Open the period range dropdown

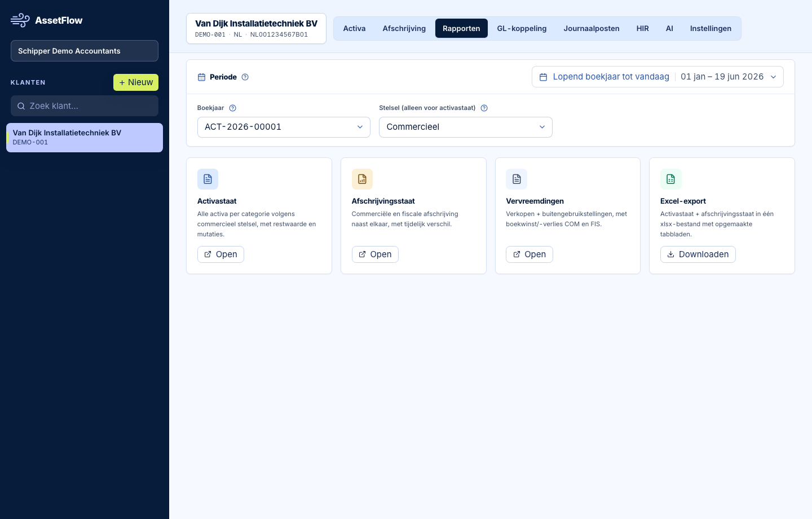pyautogui.click(x=657, y=77)
